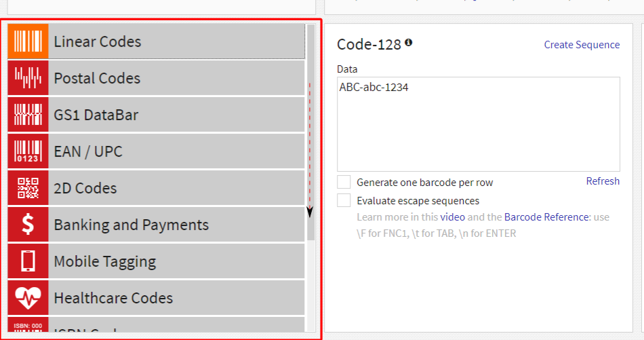Screen dimensions: 644x340
Task: Enable Generate one barcode per row
Action: point(344,183)
